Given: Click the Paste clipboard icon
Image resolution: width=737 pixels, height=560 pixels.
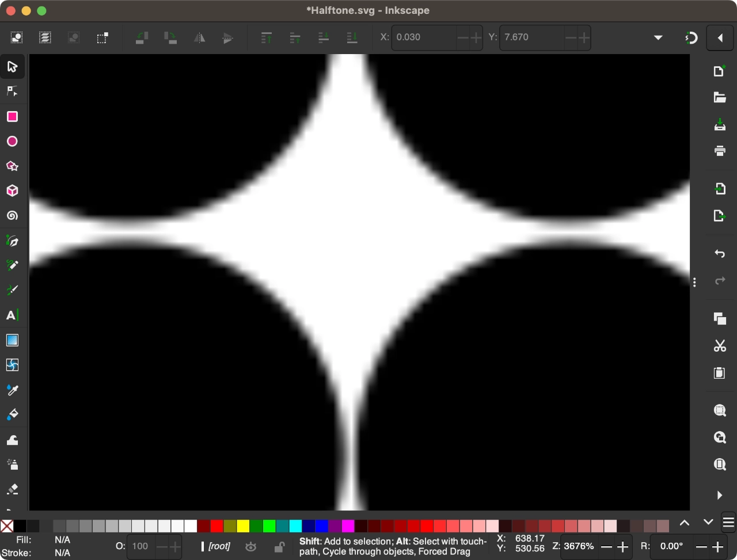Looking at the screenshot, I should tap(720, 372).
